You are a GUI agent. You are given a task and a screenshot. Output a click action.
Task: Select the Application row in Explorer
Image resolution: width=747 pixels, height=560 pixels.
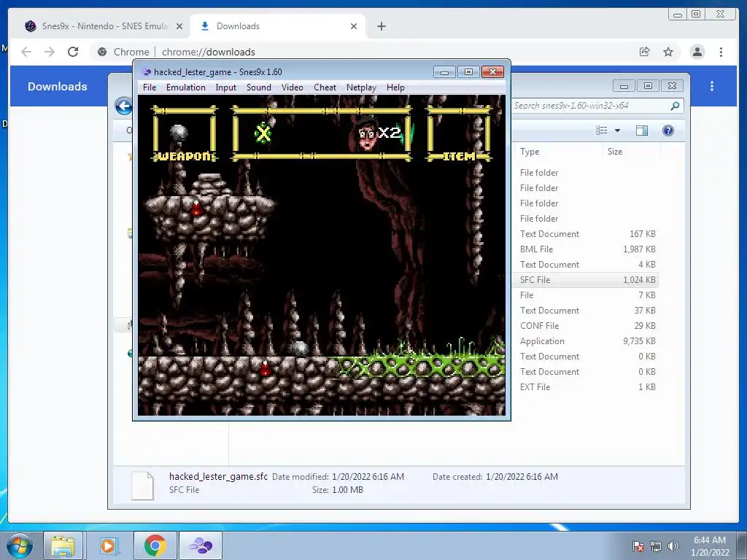(587, 341)
